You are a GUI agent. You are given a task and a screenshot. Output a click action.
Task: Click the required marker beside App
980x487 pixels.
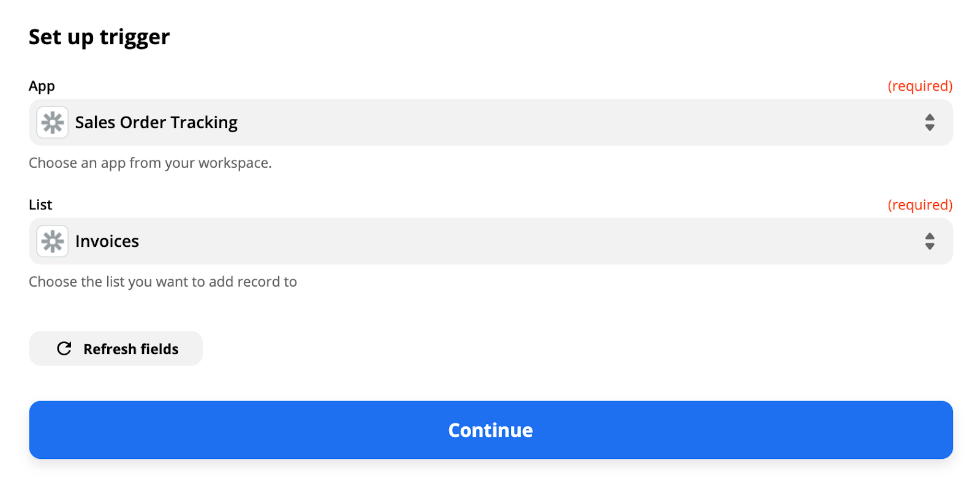(x=920, y=86)
